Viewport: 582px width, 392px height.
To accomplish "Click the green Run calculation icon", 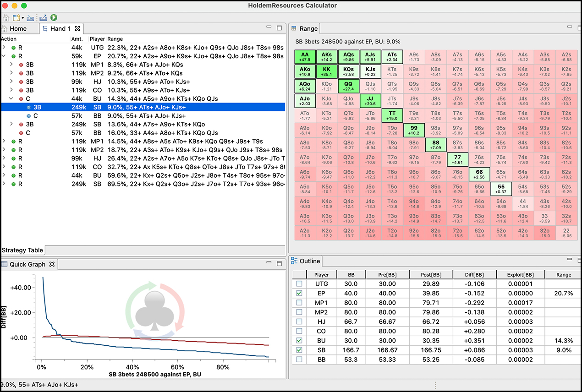I will click(x=54, y=18).
